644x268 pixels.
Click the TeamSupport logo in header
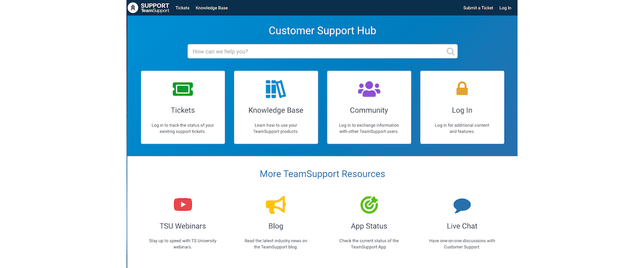(x=148, y=8)
